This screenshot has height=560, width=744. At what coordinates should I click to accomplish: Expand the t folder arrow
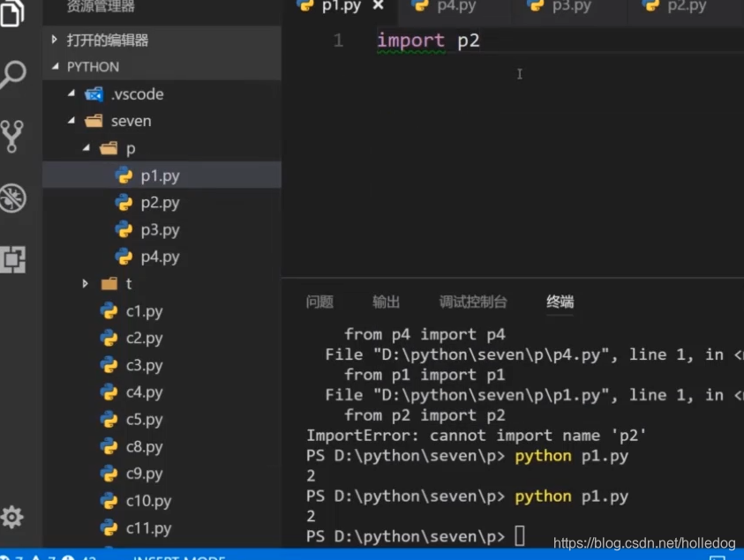[x=85, y=284]
